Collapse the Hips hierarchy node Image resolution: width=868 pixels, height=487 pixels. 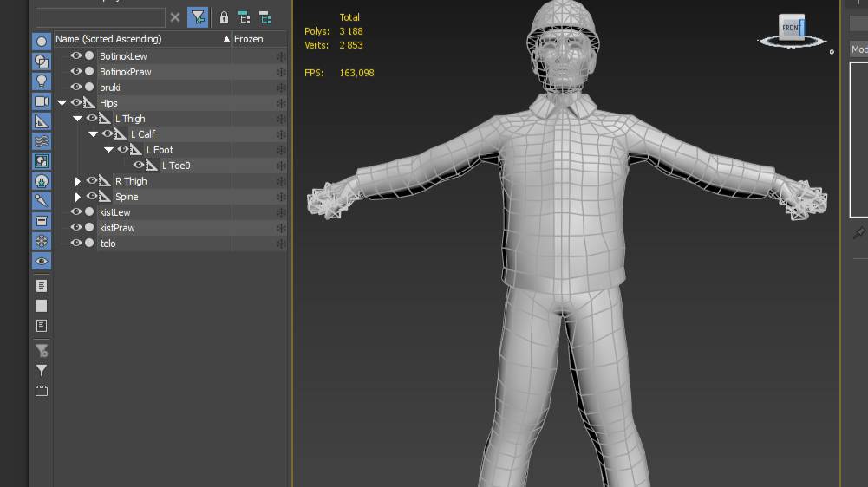point(62,103)
